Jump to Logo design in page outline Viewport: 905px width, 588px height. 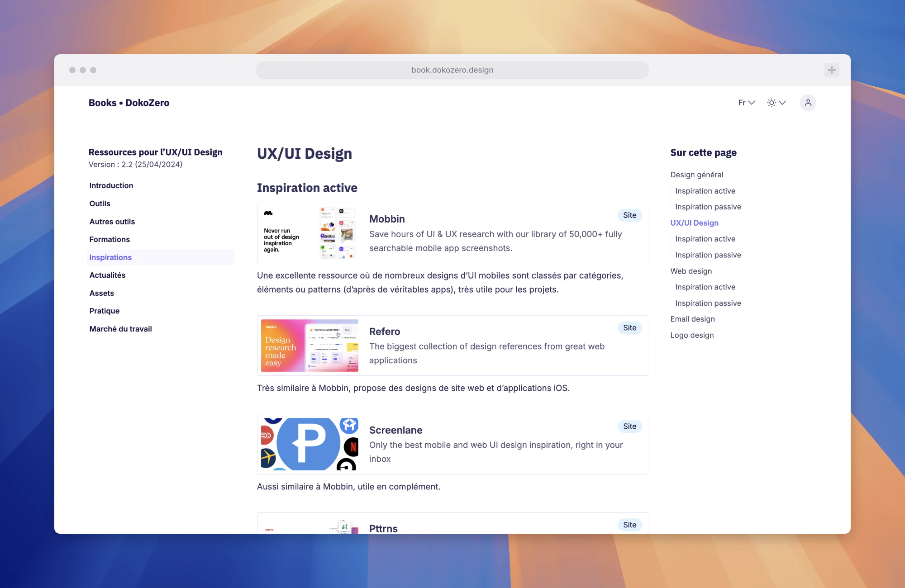click(692, 335)
